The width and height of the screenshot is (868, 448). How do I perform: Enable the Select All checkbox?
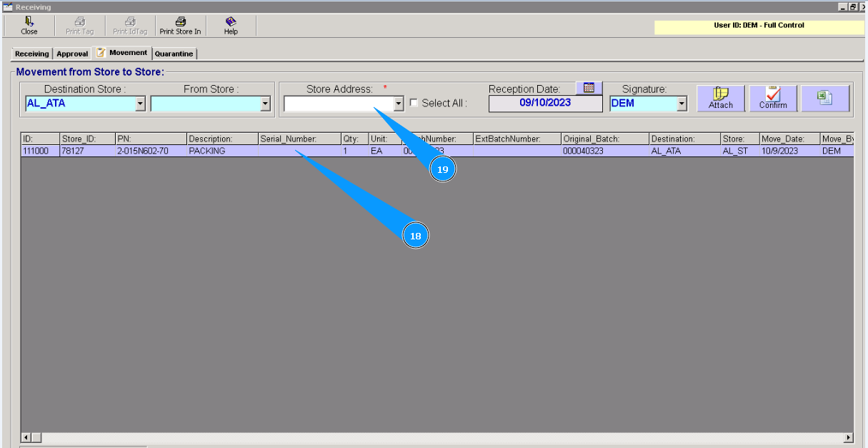click(x=414, y=103)
